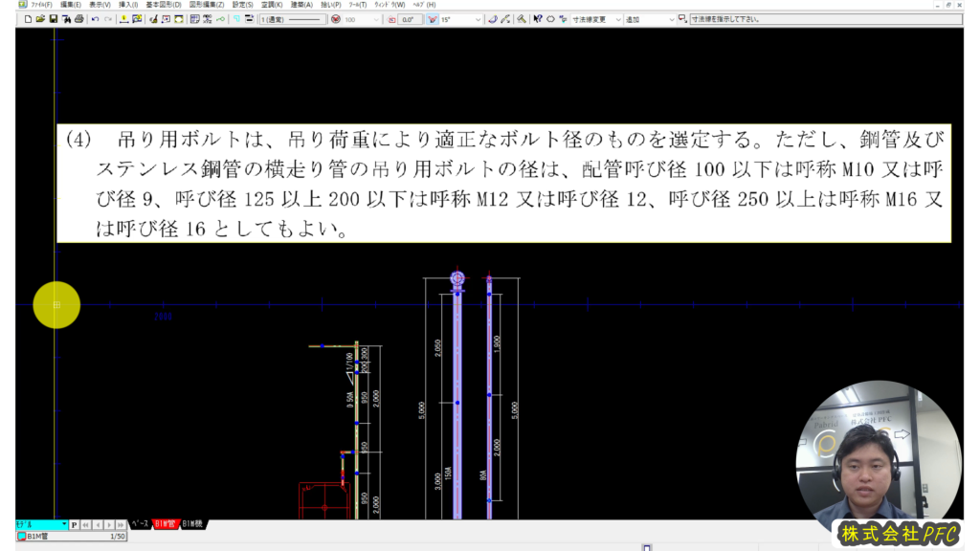Click the context help cursor icon
This screenshot has height=551, width=980.
point(538,19)
